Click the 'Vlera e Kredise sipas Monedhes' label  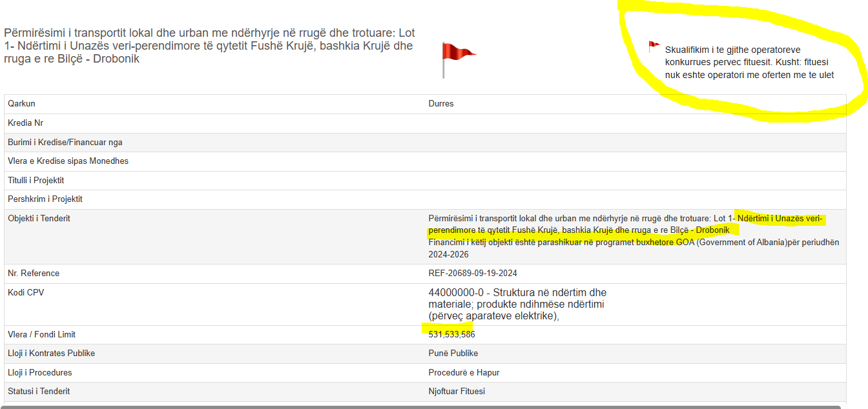click(68, 161)
